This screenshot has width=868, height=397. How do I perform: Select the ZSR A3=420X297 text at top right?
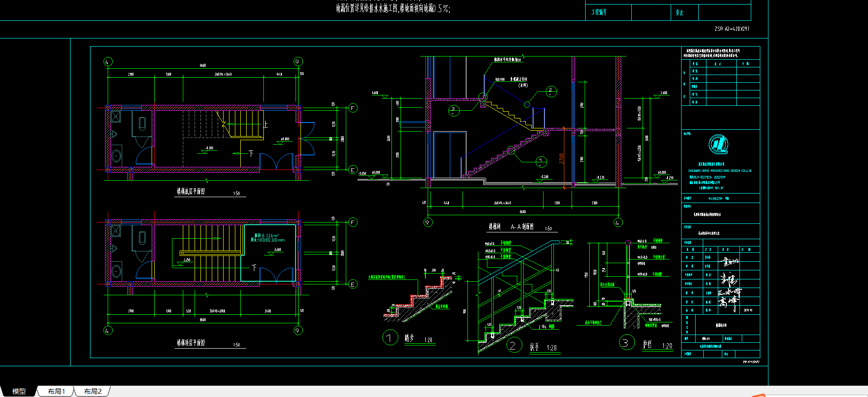click(x=732, y=29)
